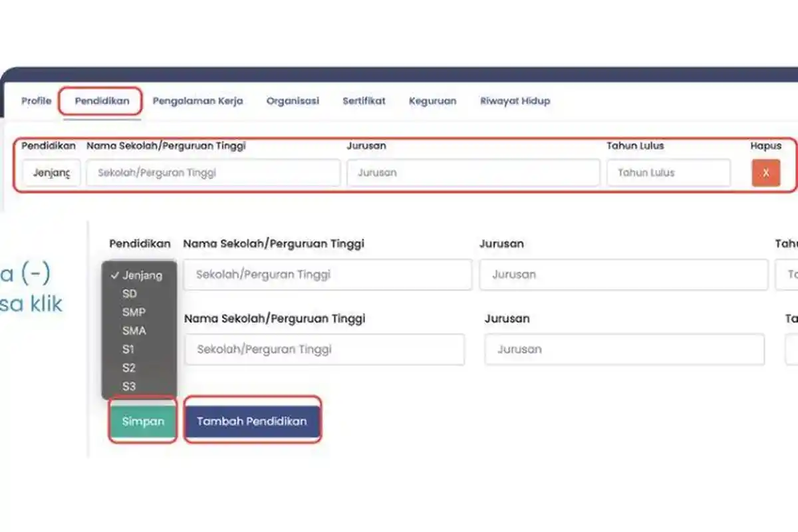This screenshot has height=532, width=798.
Task: Select S3 in the education dropdown
Action: point(129,386)
